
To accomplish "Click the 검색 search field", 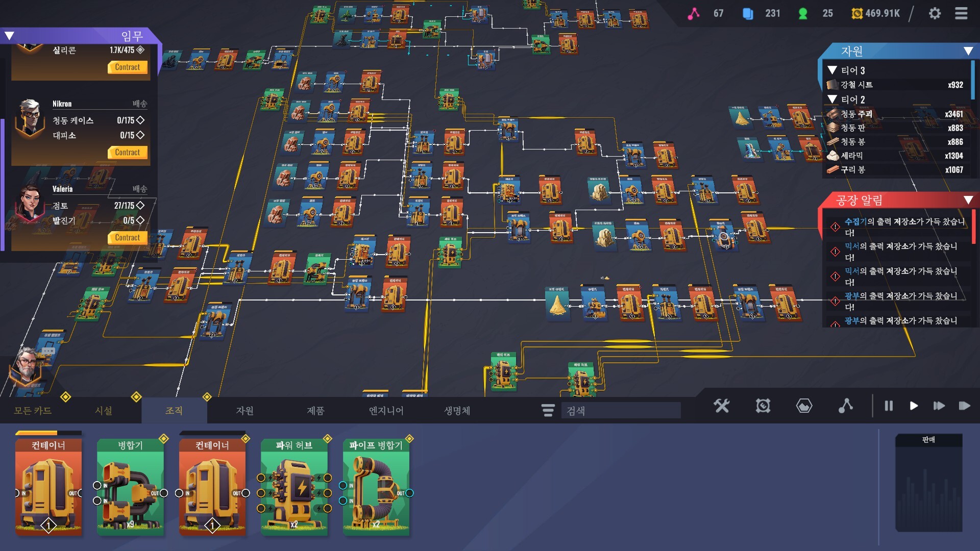I will [x=621, y=411].
